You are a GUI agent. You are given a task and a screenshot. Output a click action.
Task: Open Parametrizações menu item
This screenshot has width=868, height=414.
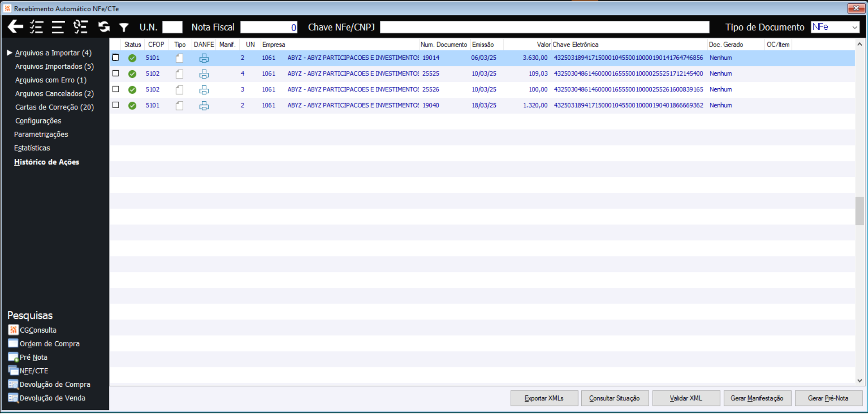pos(41,134)
